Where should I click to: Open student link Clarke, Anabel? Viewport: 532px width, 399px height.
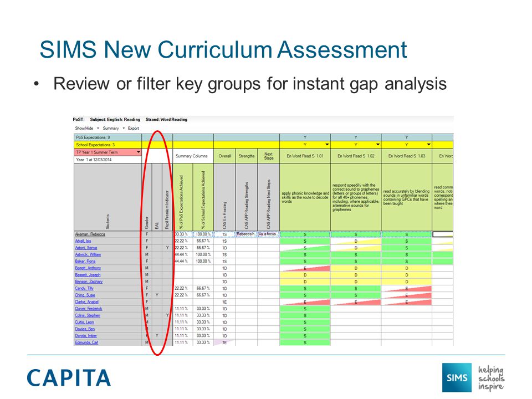(x=86, y=302)
